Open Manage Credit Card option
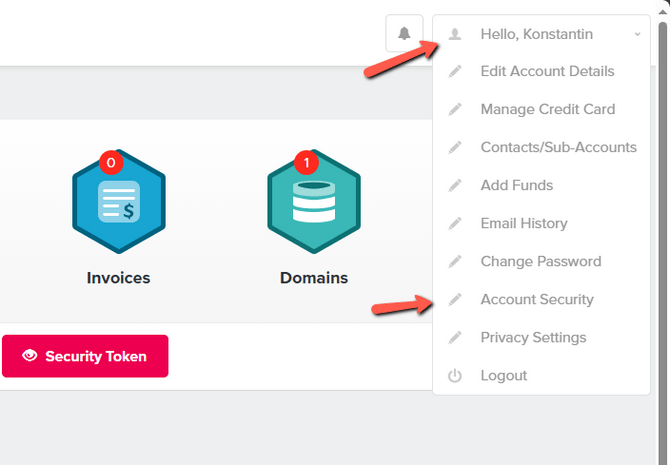 547,110
